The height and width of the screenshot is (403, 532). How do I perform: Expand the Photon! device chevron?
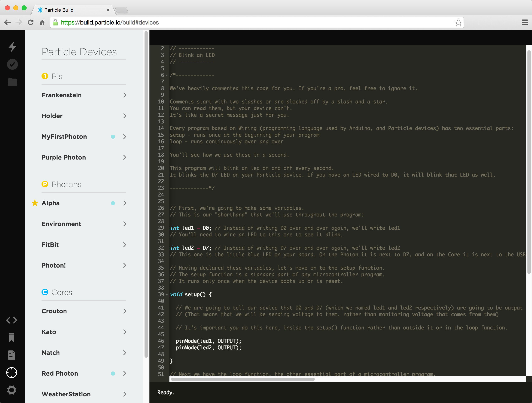tap(125, 265)
